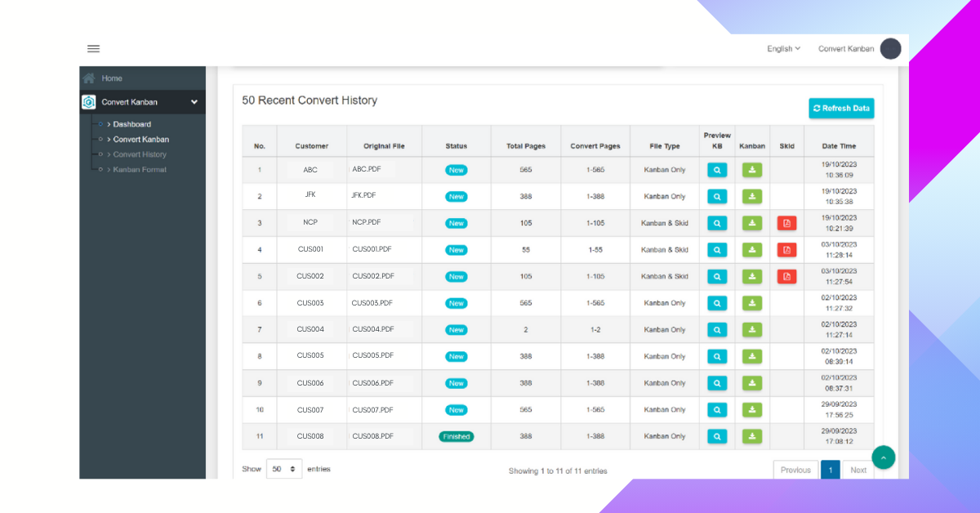Open Convert History in sidebar
Viewport: 980px width, 513px height.
click(x=140, y=154)
